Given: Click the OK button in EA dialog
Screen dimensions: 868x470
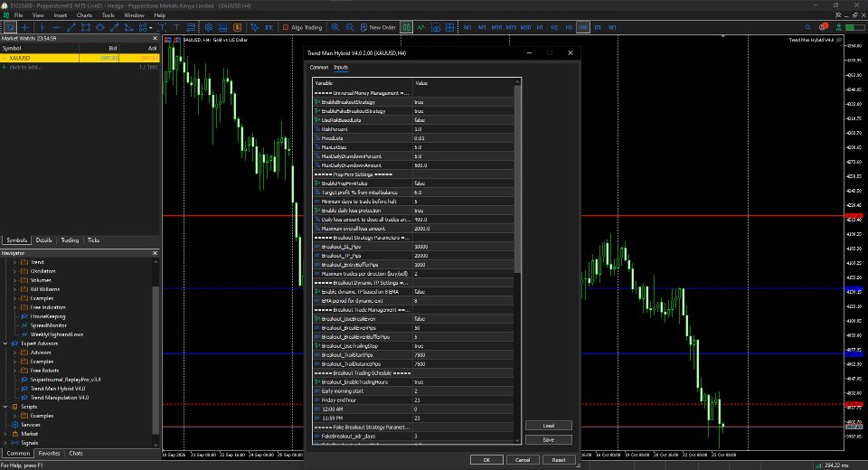Looking at the screenshot, I should click(x=486, y=459).
